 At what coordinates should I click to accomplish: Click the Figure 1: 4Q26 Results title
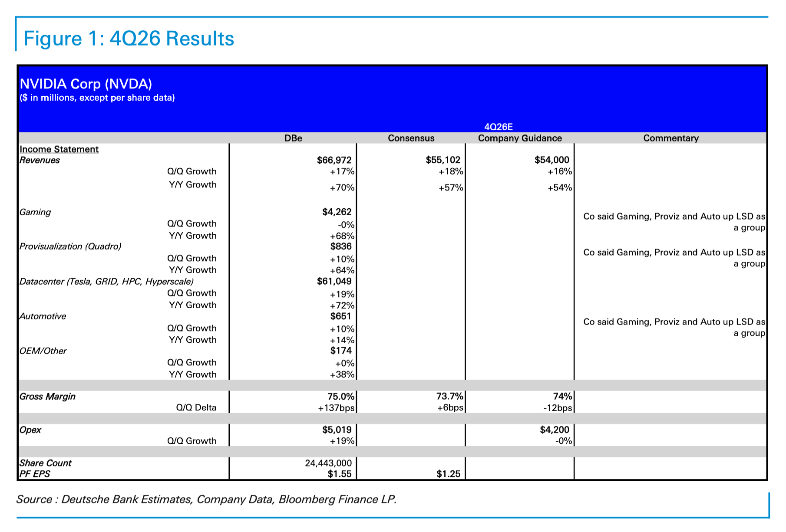[129, 39]
